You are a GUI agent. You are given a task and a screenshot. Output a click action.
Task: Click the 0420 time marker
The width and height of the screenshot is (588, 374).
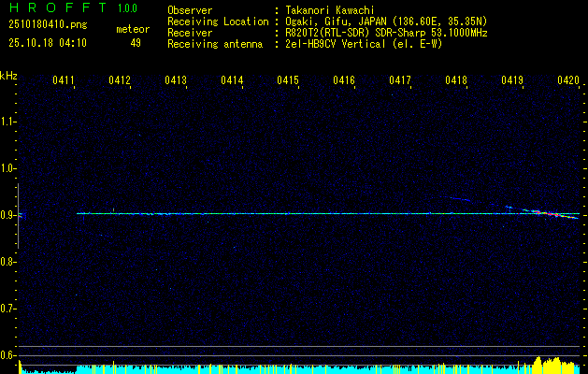(x=568, y=80)
